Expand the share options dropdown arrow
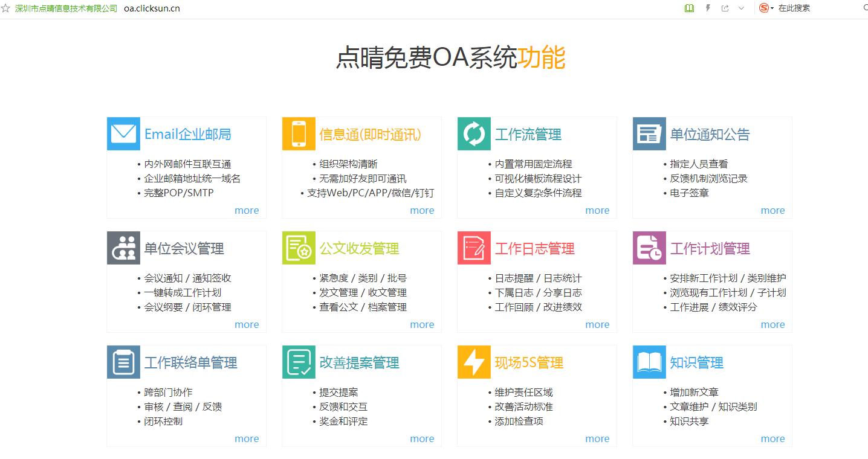Viewport: 868px width, 459px height. [x=742, y=8]
